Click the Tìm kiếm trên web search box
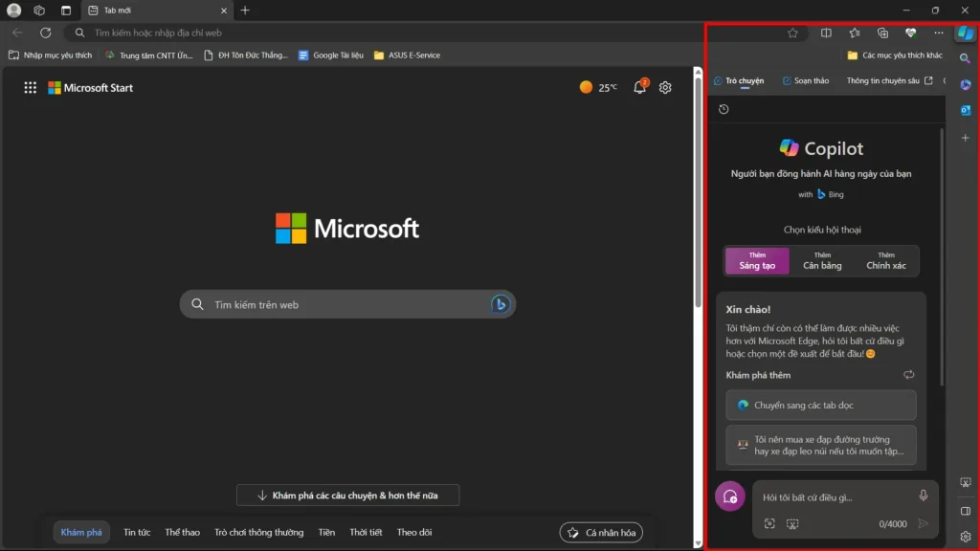Screen dimensions: 980x551 click(x=347, y=304)
